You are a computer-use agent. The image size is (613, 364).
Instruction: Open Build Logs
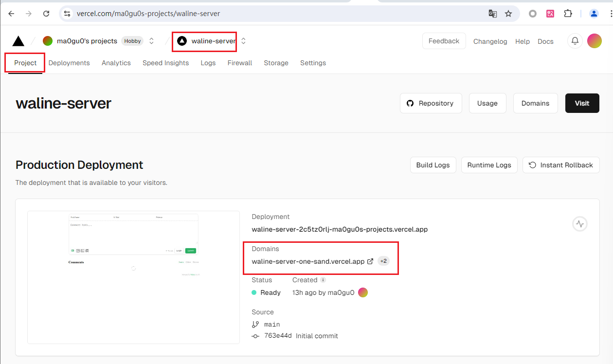433,165
